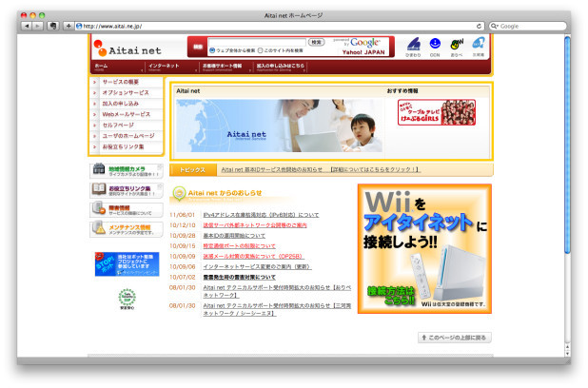Image resolution: width=588 pixels, height=388 pixels.
Task: Click the 検索 search submit button
Action: (316, 42)
